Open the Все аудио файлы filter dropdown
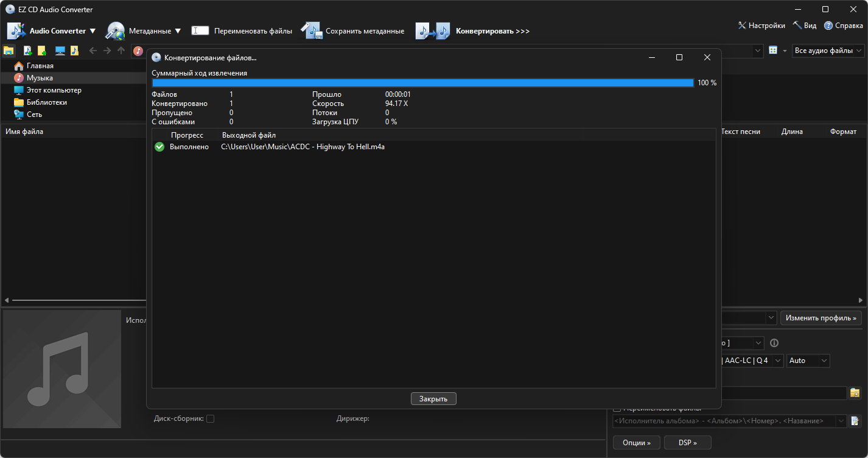 (828, 51)
